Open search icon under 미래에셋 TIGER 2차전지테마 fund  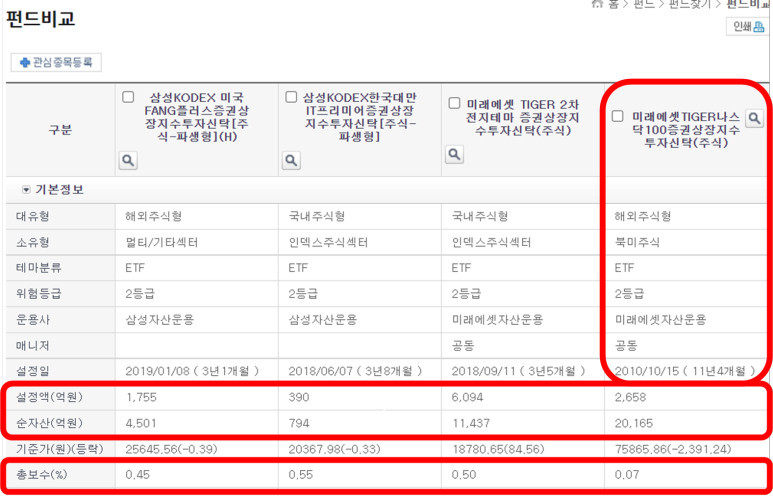pyautogui.click(x=455, y=154)
